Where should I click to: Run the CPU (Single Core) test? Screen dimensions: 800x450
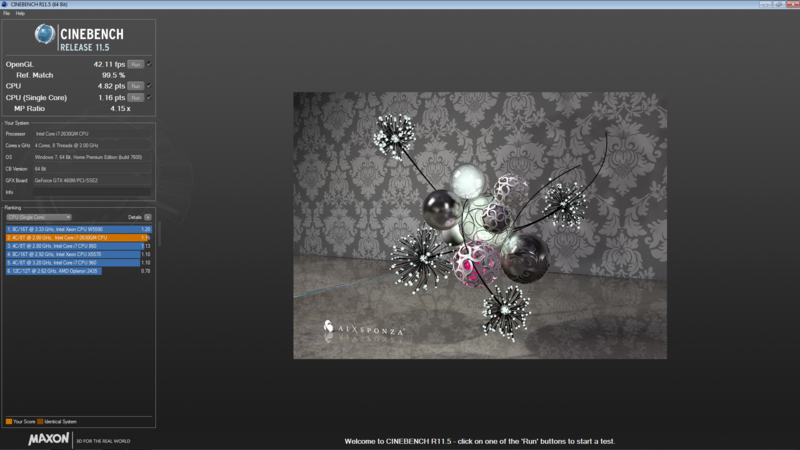click(136, 97)
